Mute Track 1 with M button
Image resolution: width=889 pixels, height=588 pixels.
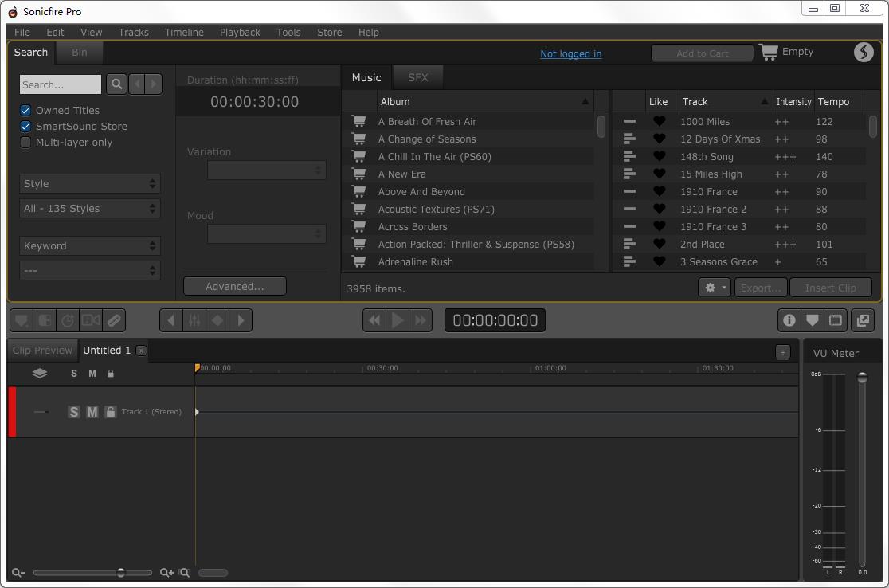(92, 412)
